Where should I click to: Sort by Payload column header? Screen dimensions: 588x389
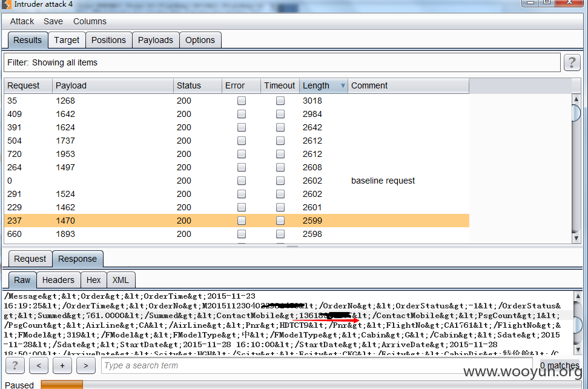pos(113,86)
